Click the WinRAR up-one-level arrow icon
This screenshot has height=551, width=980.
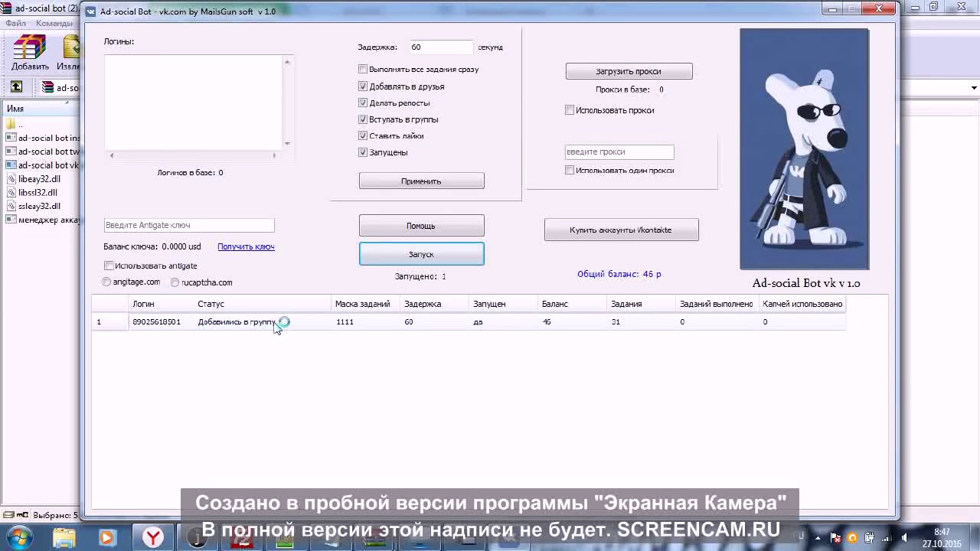pyautogui.click(x=16, y=87)
